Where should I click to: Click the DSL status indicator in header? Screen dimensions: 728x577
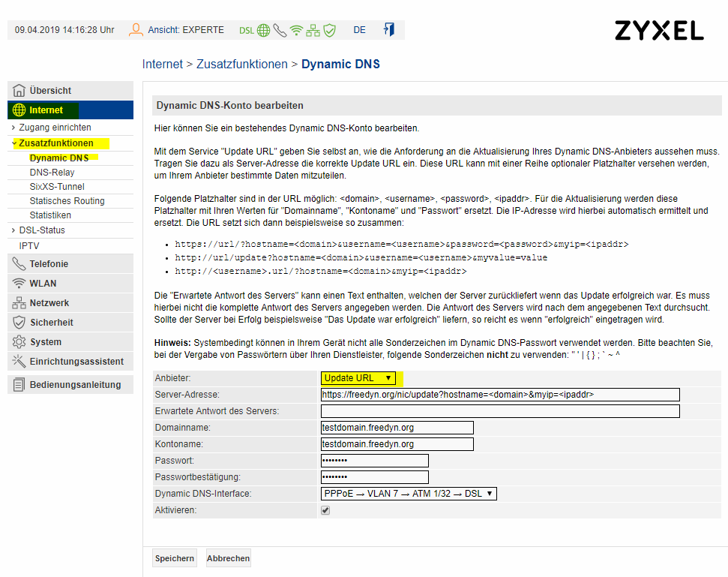click(x=247, y=30)
